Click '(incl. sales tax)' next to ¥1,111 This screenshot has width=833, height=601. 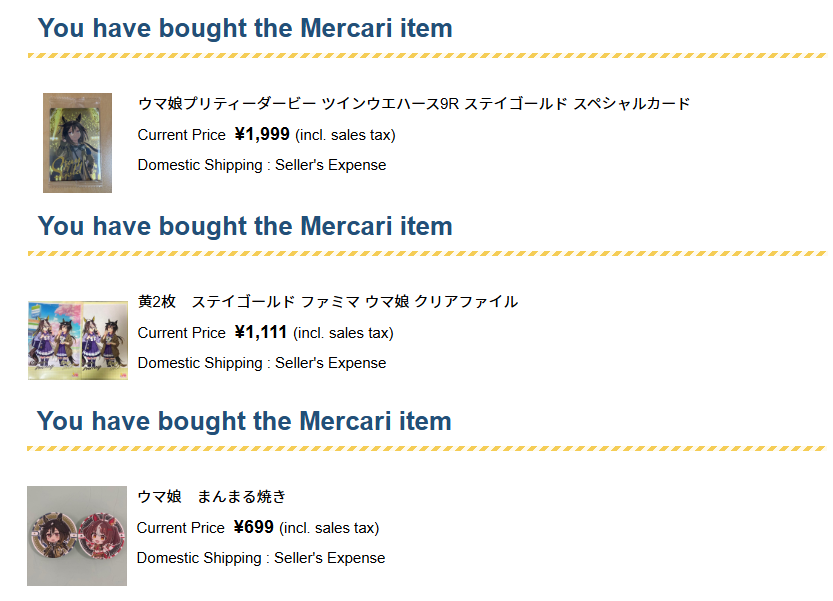point(343,333)
